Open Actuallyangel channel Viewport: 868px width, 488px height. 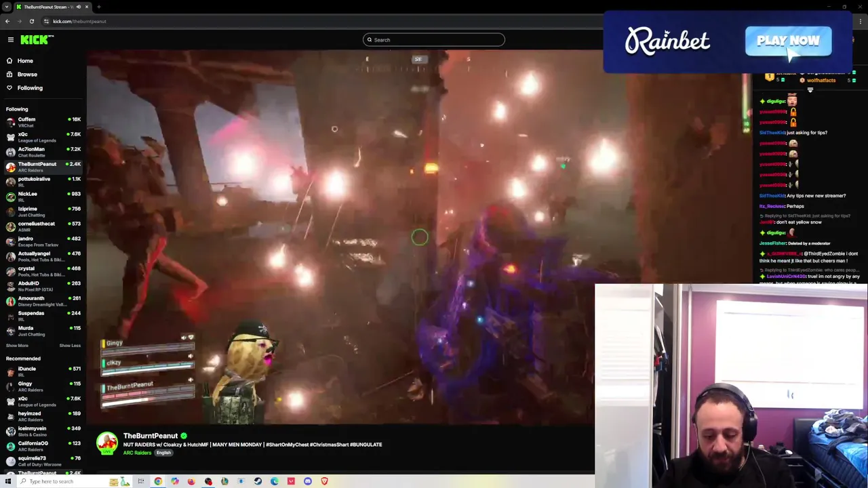43,256
